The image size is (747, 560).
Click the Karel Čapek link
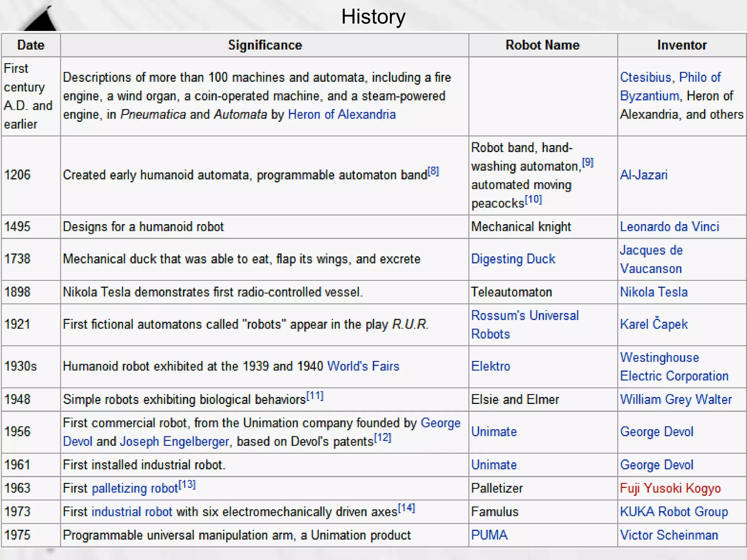tap(654, 324)
